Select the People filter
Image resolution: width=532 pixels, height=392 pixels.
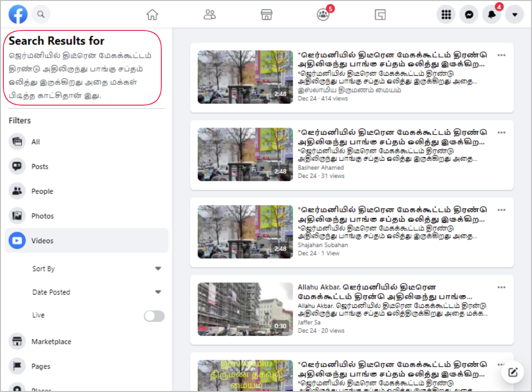pyautogui.click(x=87, y=191)
